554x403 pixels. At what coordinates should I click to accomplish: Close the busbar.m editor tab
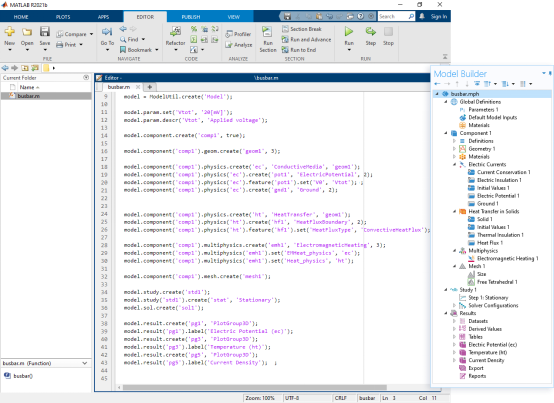click(138, 87)
